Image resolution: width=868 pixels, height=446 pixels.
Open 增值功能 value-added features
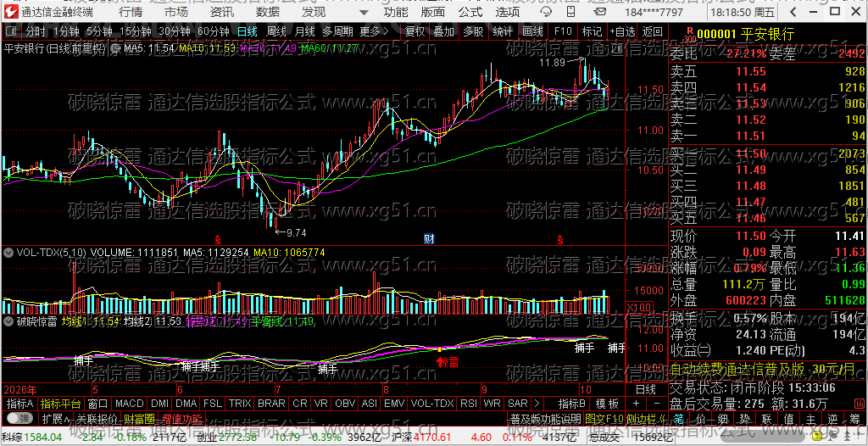[x=182, y=418]
